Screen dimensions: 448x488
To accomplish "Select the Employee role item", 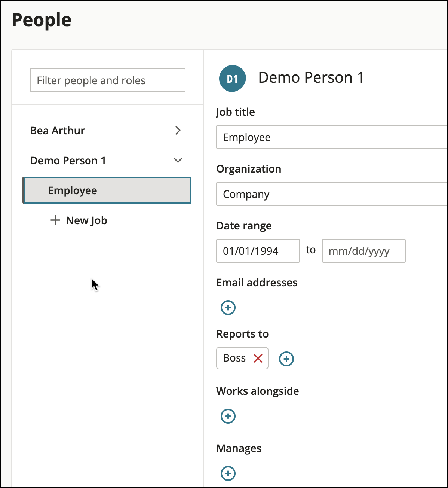I will [x=107, y=190].
